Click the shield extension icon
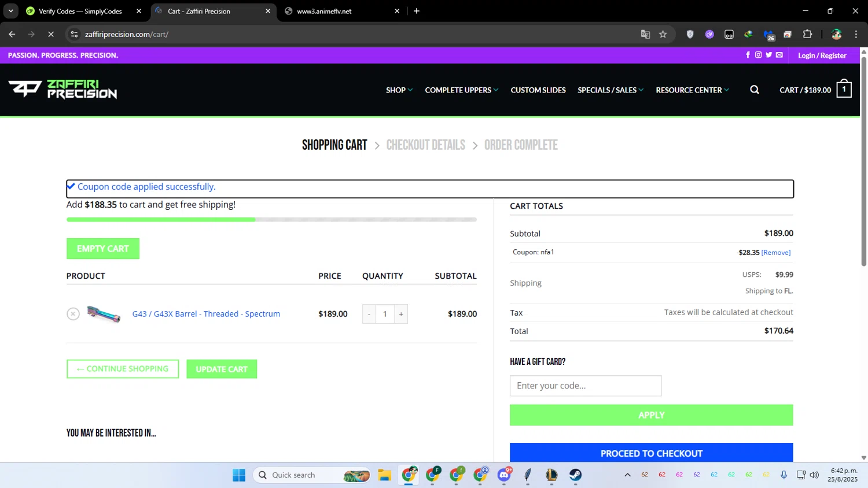This screenshot has width=868, height=488. [690, 34]
